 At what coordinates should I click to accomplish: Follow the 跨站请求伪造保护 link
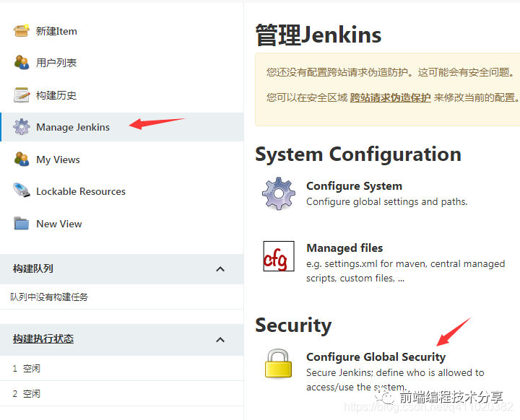point(390,97)
